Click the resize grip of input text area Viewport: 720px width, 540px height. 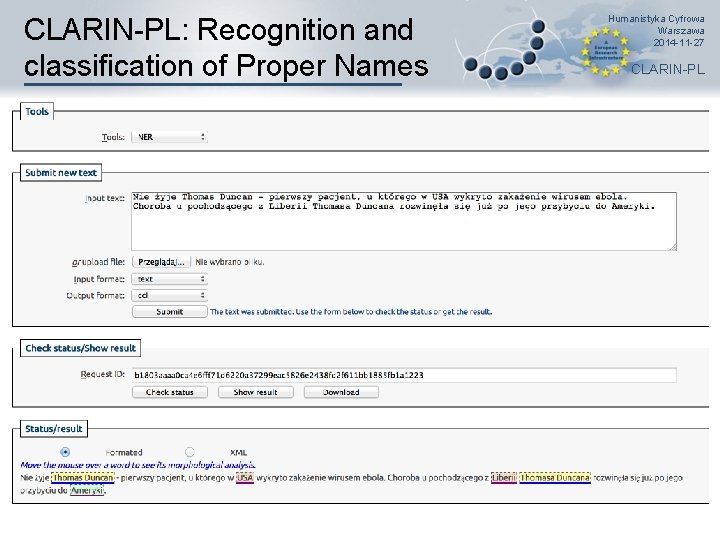[673, 247]
